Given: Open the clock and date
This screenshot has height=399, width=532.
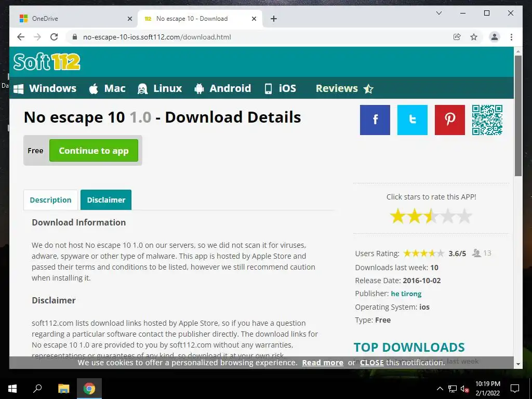Looking at the screenshot, I should pyautogui.click(x=487, y=389).
